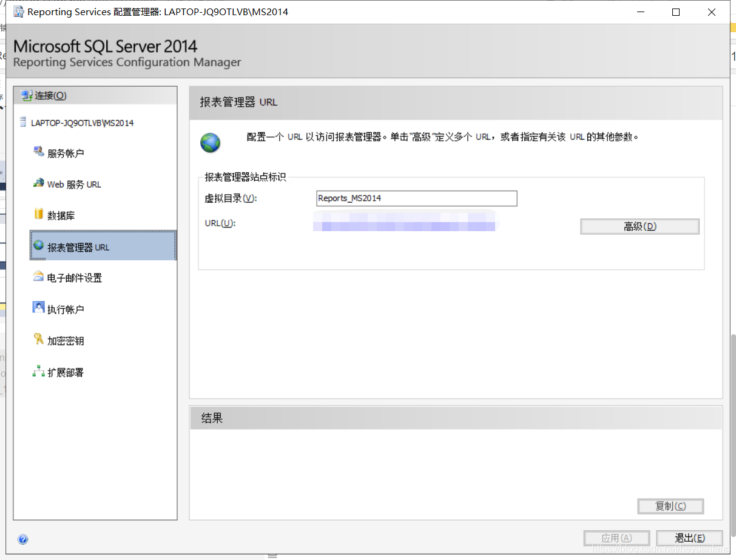The height and width of the screenshot is (560, 736).
Task: Open the 服务帐户 page
Action: point(66,153)
